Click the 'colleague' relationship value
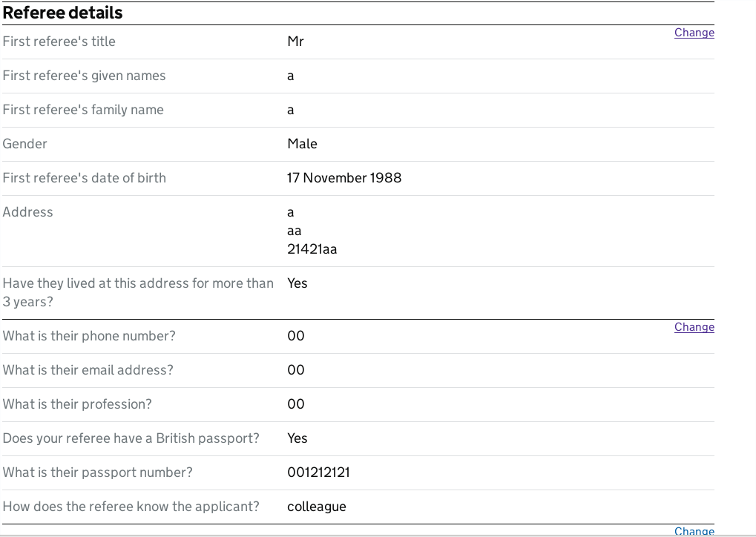 point(317,507)
